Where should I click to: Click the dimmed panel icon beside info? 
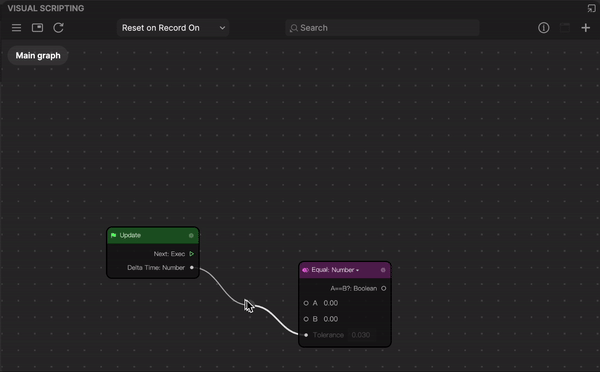coord(564,28)
